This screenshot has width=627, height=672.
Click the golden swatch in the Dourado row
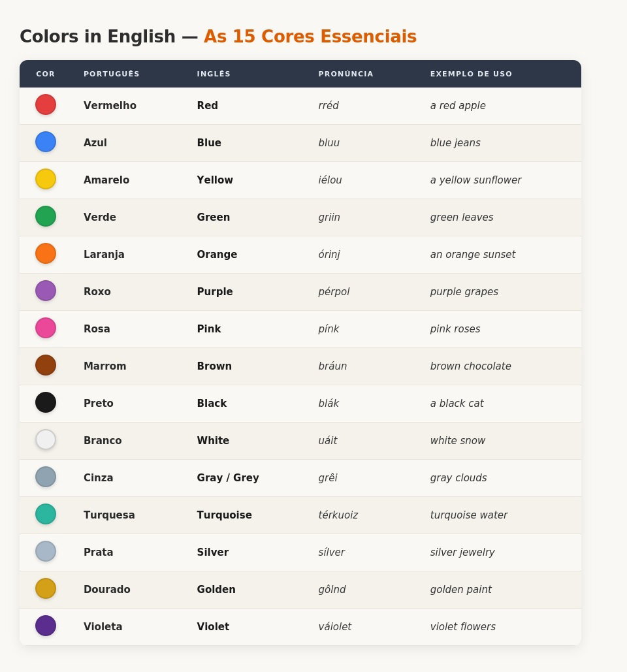pyautogui.click(x=46, y=588)
